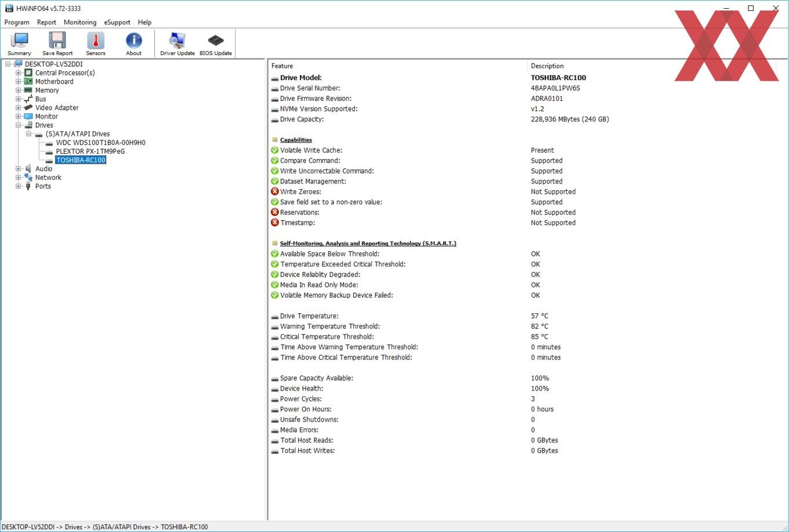Expand the Audio tree node
The image size is (789, 532).
[x=18, y=169]
